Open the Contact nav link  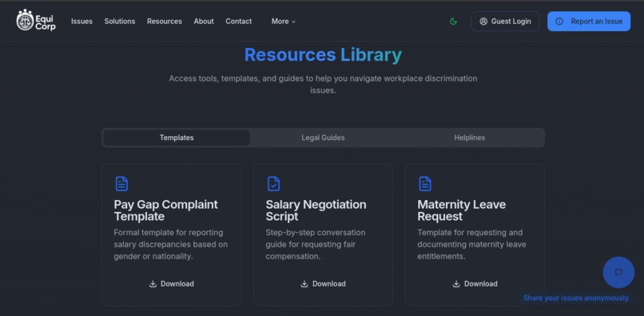tap(239, 22)
